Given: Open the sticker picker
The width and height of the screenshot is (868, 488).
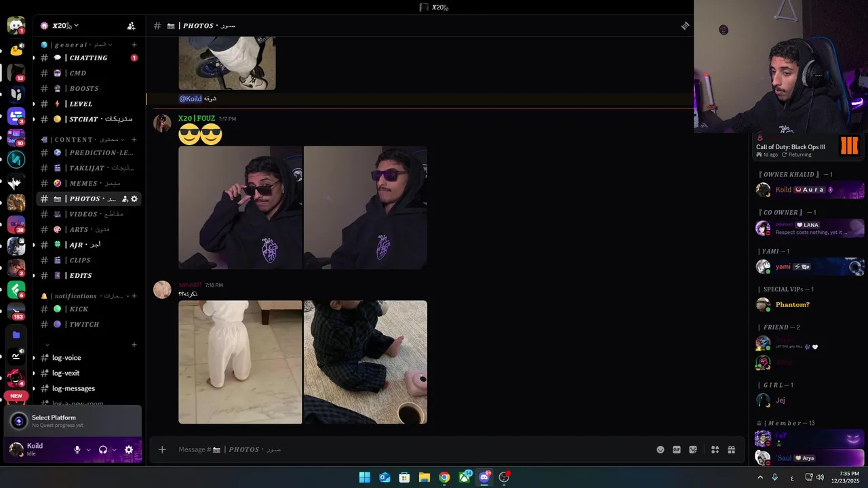Looking at the screenshot, I should click(x=693, y=449).
